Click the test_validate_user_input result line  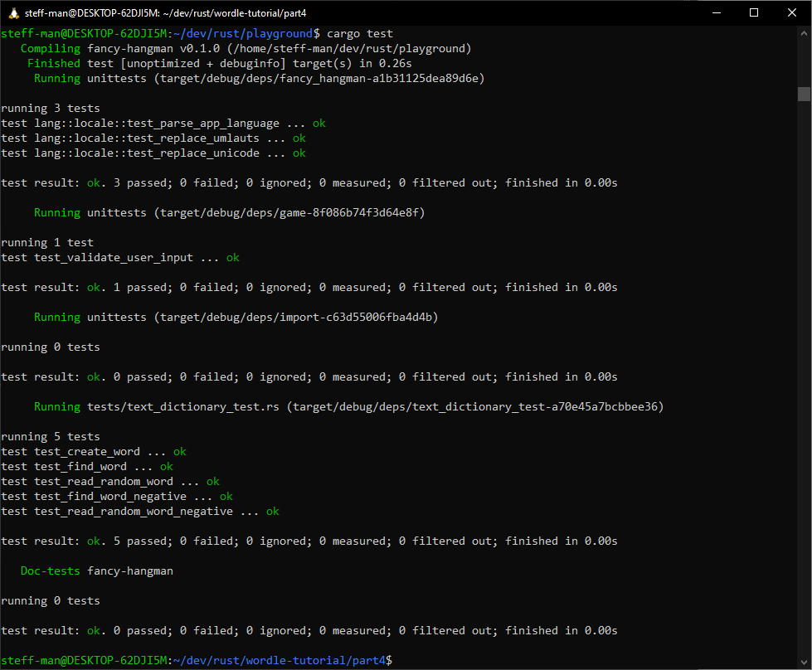(x=120, y=258)
